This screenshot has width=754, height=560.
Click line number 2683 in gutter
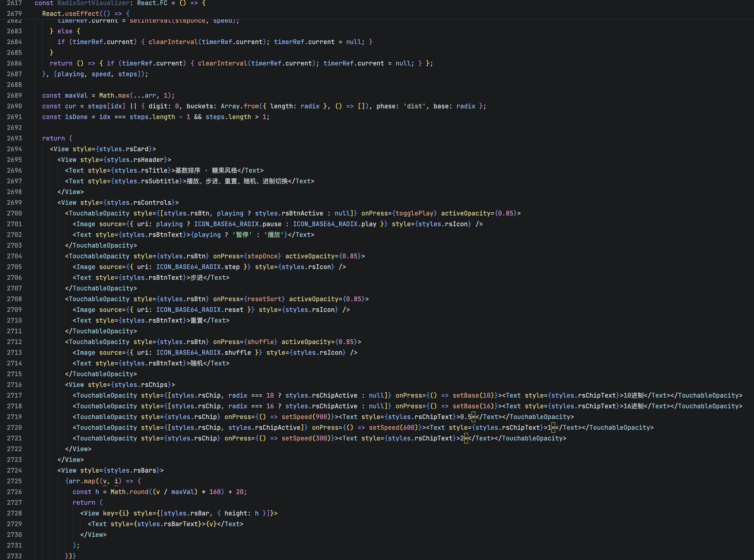14,31
